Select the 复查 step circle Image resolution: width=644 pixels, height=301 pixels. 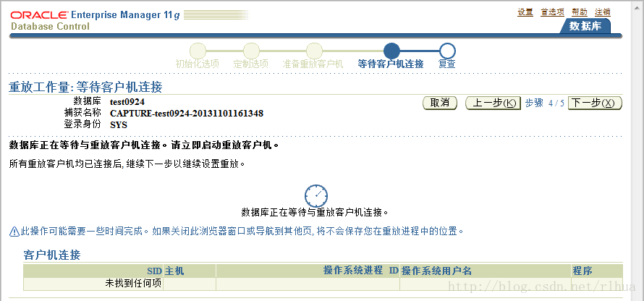[x=447, y=51]
